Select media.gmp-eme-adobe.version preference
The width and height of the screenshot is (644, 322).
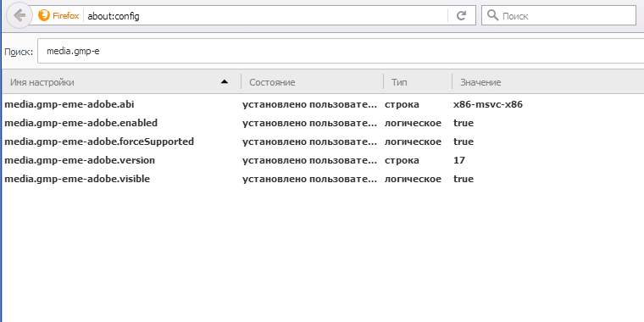(x=80, y=160)
